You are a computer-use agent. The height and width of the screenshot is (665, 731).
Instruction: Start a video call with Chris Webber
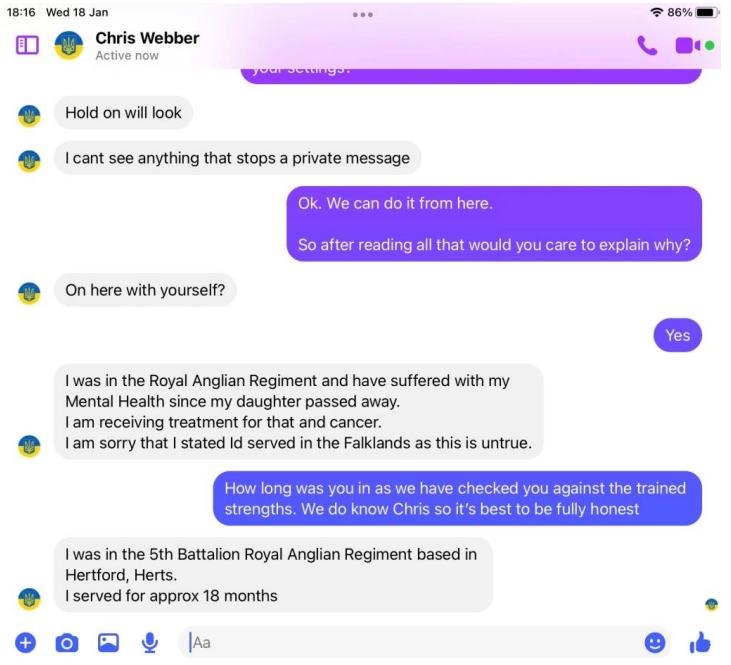688,46
